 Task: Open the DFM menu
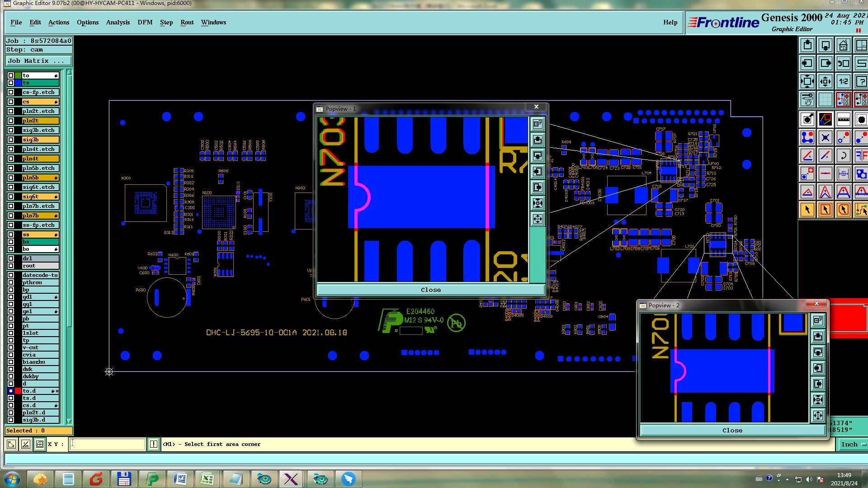tap(145, 22)
